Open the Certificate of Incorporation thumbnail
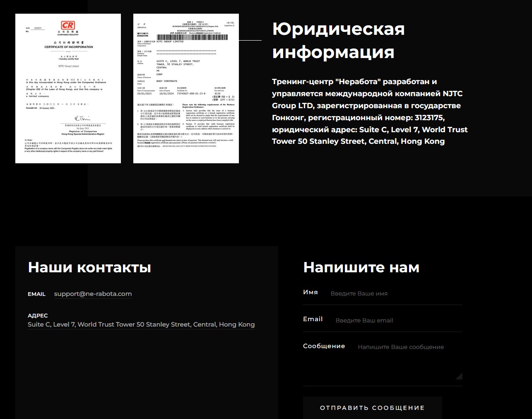Screen dimensions: 532x419 point(68,88)
